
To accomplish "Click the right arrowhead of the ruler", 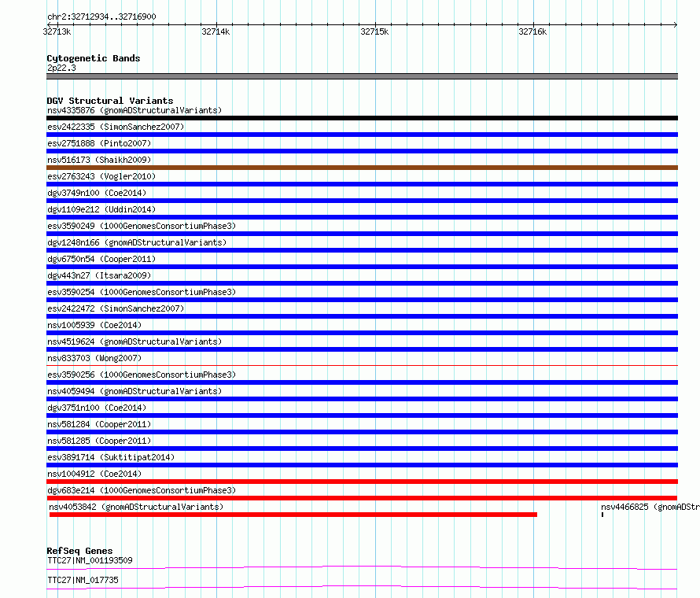I will (x=676, y=24).
